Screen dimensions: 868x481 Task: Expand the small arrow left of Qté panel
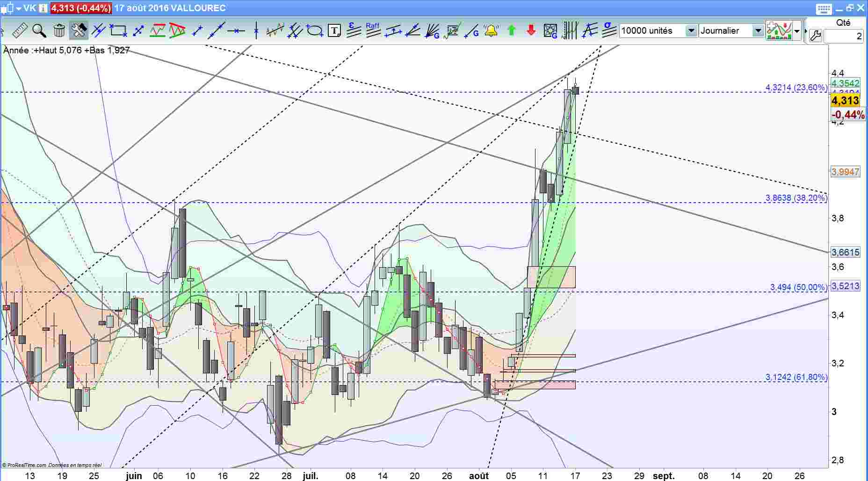tap(806, 31)
